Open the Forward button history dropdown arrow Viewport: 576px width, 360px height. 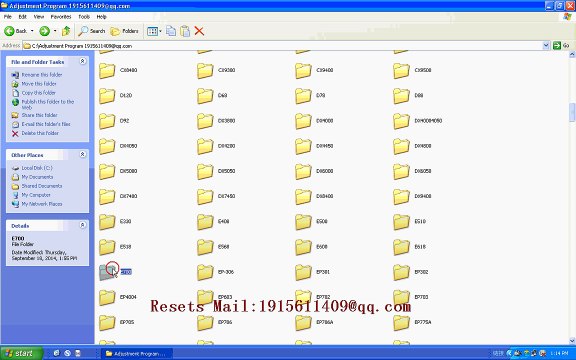(55, 31)
